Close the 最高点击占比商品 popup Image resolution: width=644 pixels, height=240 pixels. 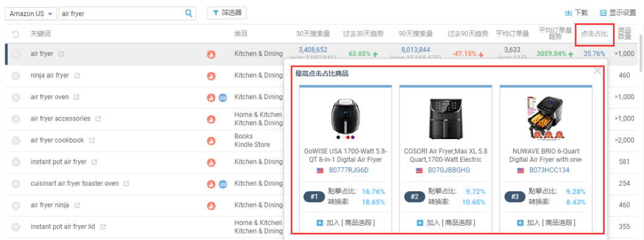(x=597, y=70)
